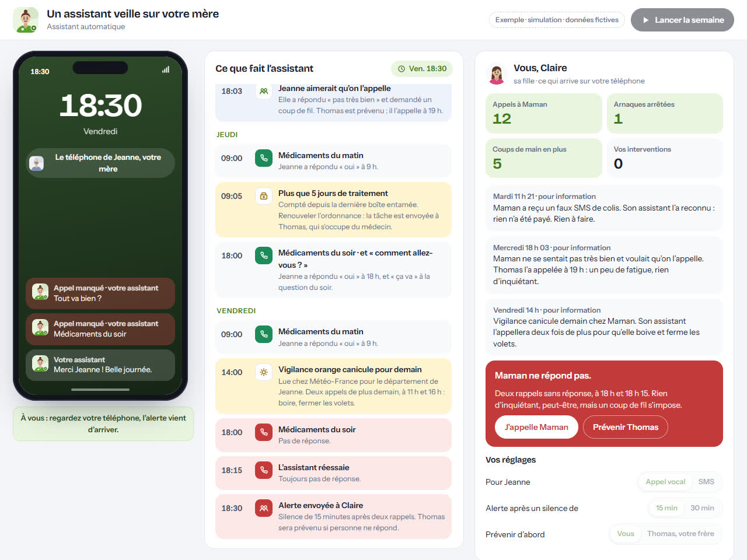Click the sun icon on heatwave alert
The height and width of the screenshot is (560, 747).
tap(264, 372)
